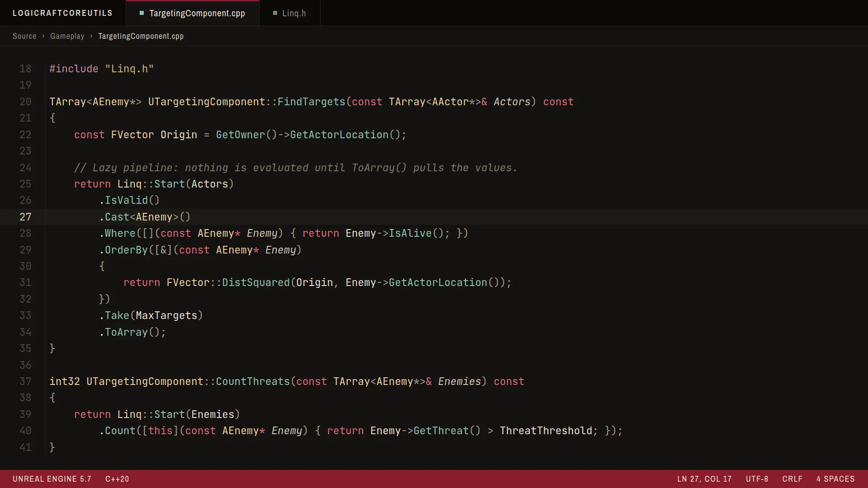Click GetActorLocation on line 31
This screenshot has height=488, width=868.
[x=438, y=282]
